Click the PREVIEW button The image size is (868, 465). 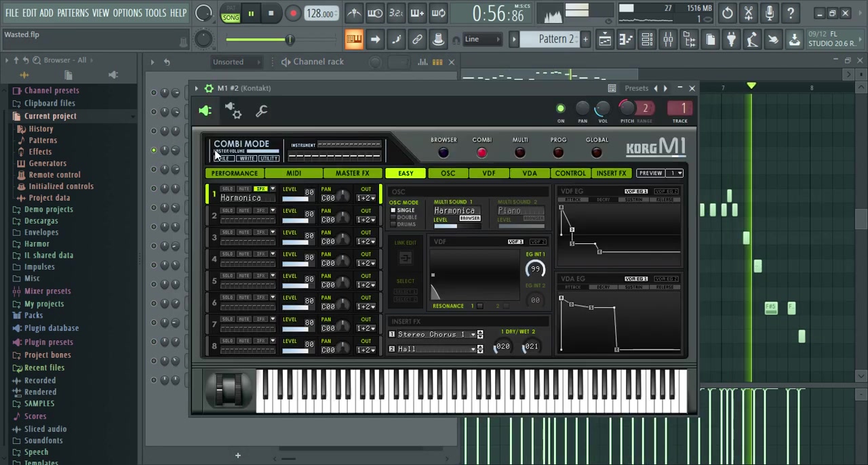[650, 174]
